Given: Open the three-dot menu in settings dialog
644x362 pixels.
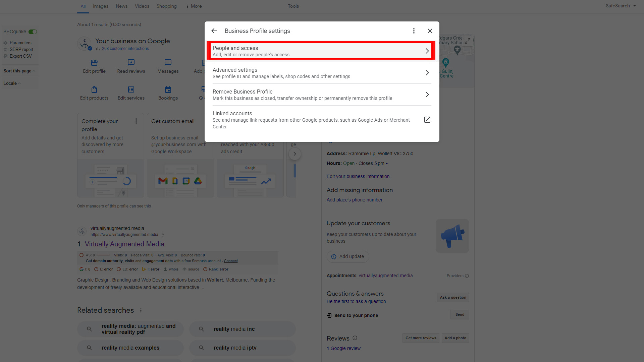Looking at the screenshot, I should pos(414,31).
